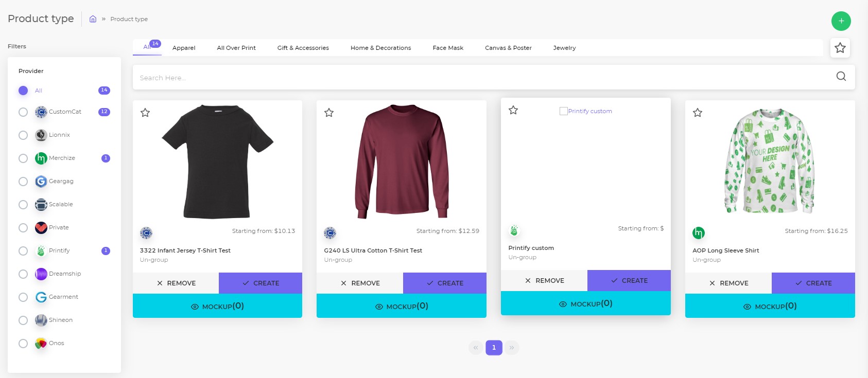Go to previous page arrow
The width and height of the screenshot is (868, 378).
[x=476, y=348]
